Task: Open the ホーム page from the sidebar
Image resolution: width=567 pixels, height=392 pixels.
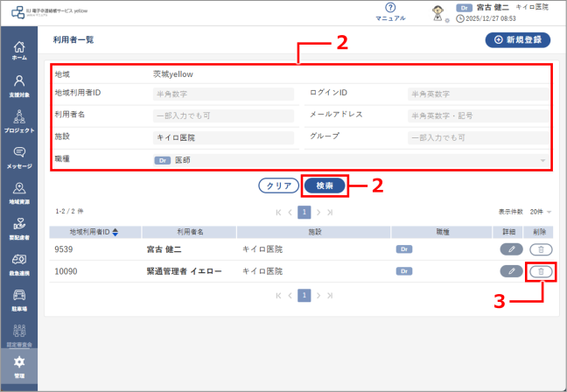Action: click(x=19, y=51)
